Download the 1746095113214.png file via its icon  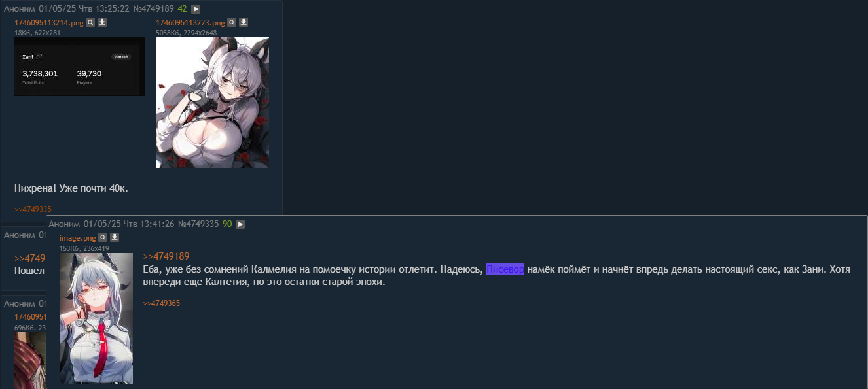click(102, 22)
